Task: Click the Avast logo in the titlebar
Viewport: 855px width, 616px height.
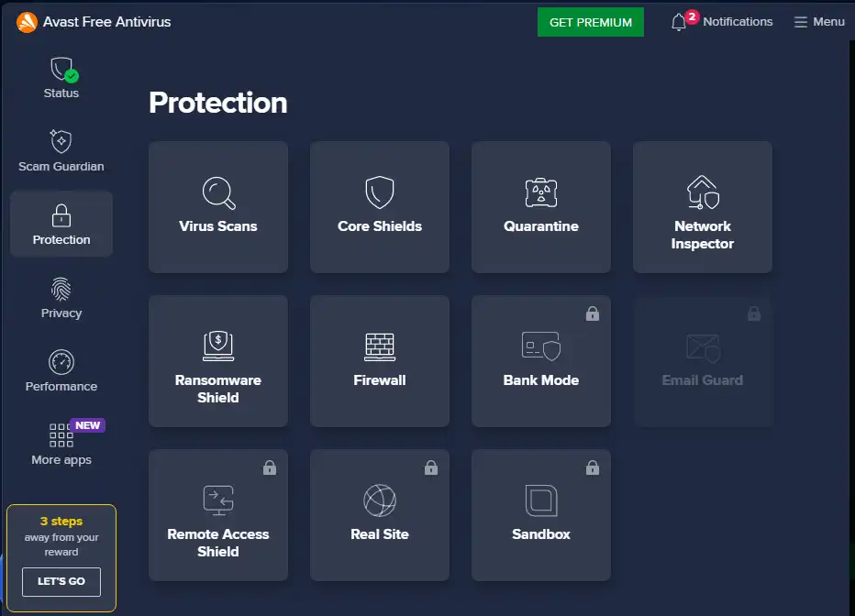Action: point(26,21)
